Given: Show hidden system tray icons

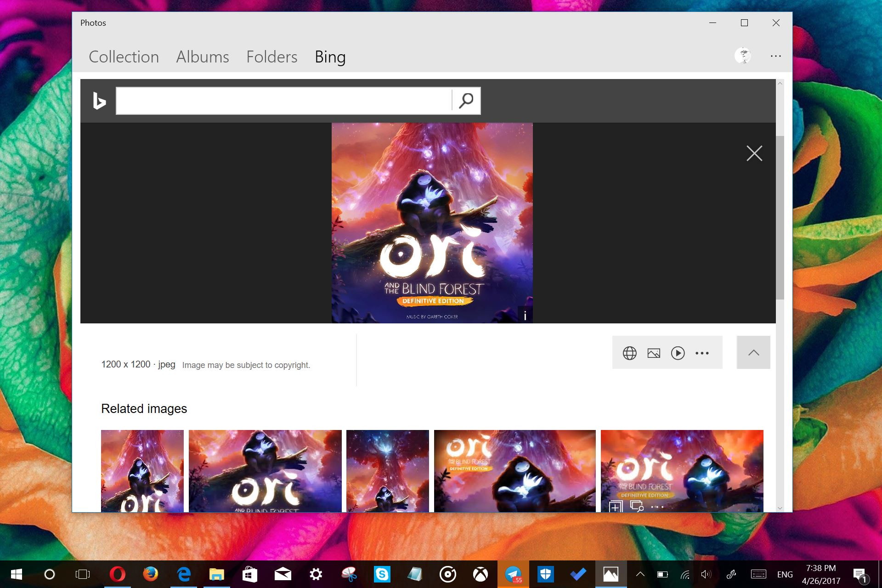Looking at the screenshot, I should tap(640, 574).
